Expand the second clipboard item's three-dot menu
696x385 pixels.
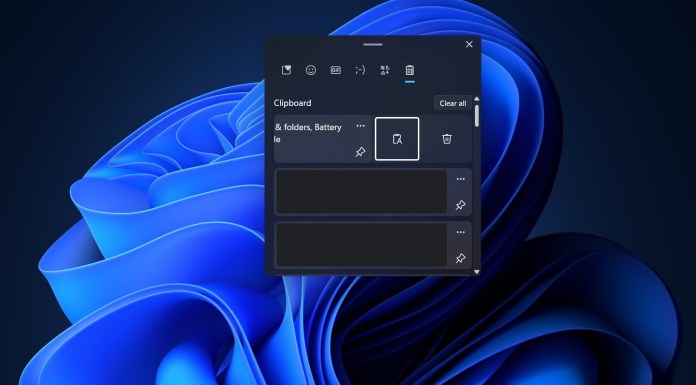click(x=461, y=179)
